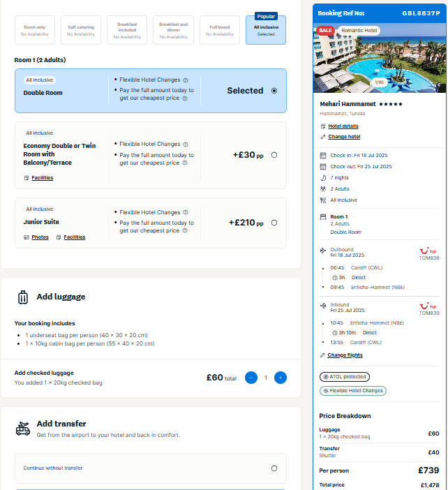448x490 pixels.
Task: Select the Self catering board option
Action: point(81,30)
